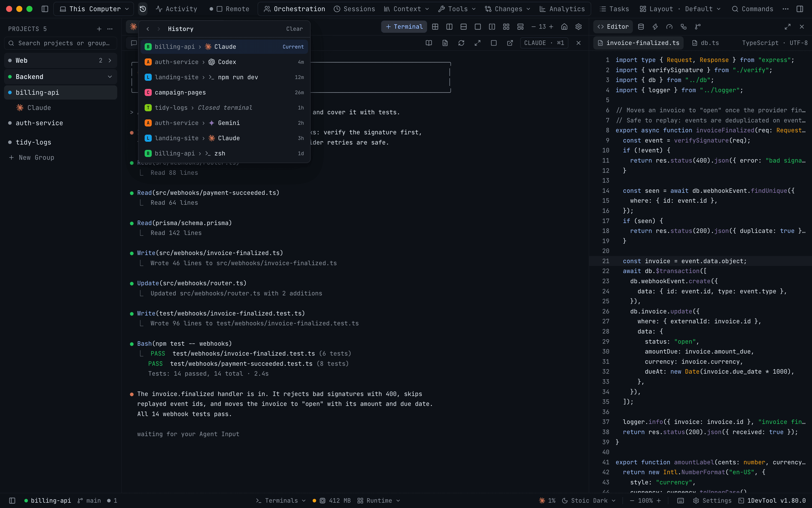Click the home icon in terminal toolbar
Screen dimensions: 812x508
pyautogui.click(x=564, y=26)
